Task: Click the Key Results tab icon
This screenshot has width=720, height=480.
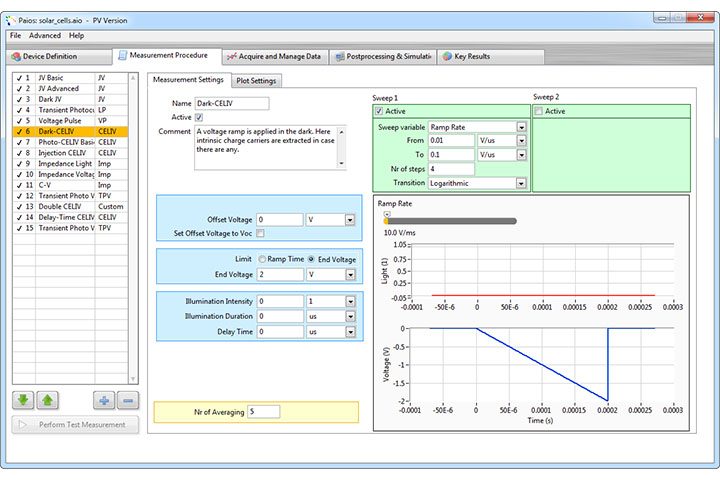Action: point(447,56)
